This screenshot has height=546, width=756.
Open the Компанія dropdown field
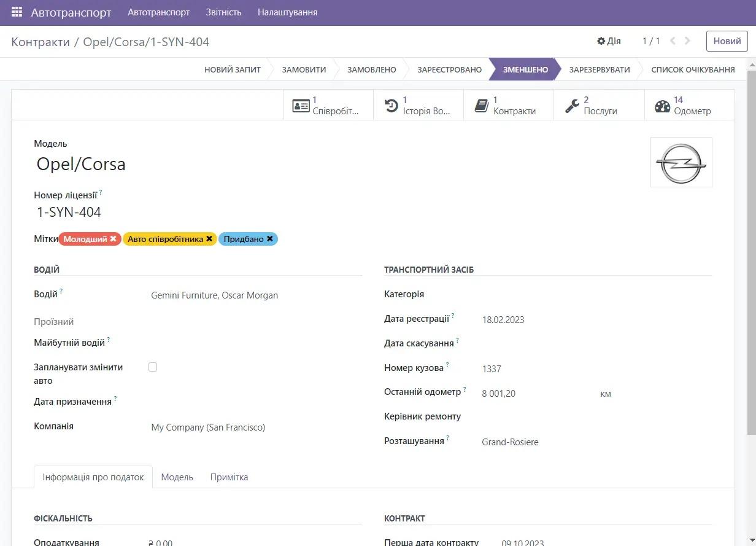[256, 427]
